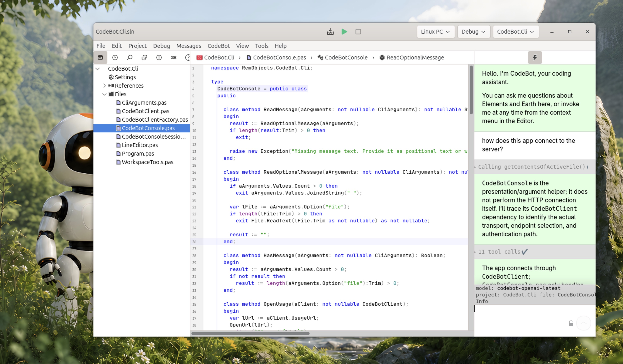This screenshot has height=364, width=623.
Task: Open the Project menu
Action: coord(137,46)
